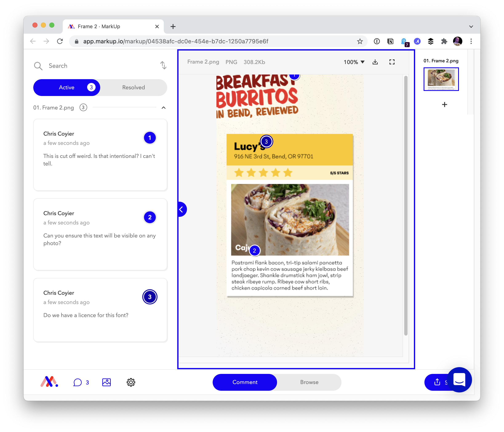Click the sort comments arrows icon
504x432 pixels.
163,65
